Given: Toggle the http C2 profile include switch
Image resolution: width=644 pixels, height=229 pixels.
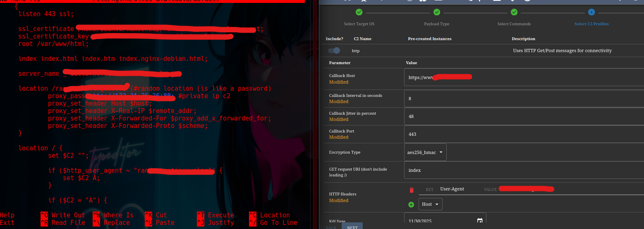Looking at the screenshot, I should (334, 51).
